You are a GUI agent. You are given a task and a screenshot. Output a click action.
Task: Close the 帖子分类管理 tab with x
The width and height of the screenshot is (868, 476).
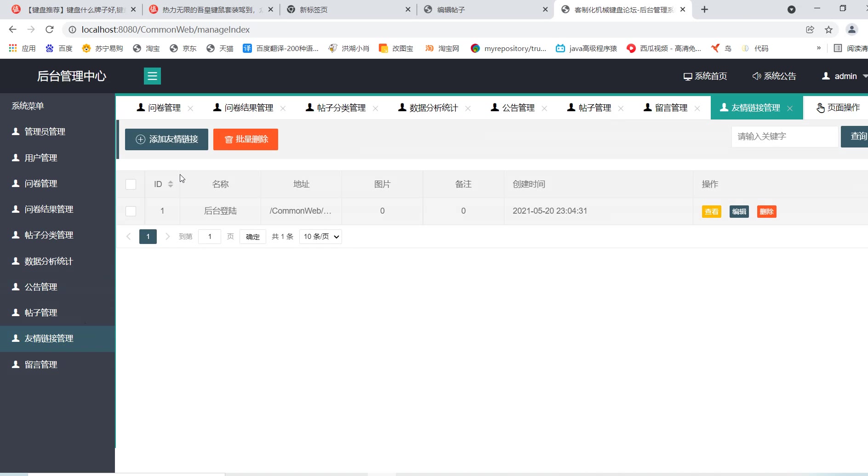(376, 108)
